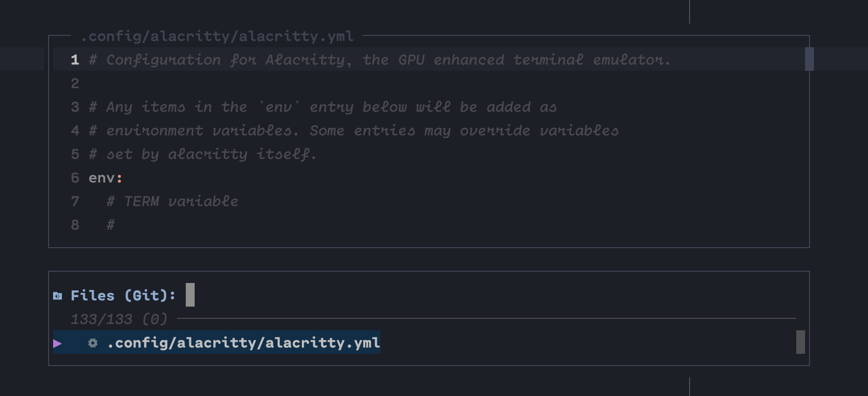Expand the env: section in the preview
Screen dimensions: 868x396
[x=105, y=177]
